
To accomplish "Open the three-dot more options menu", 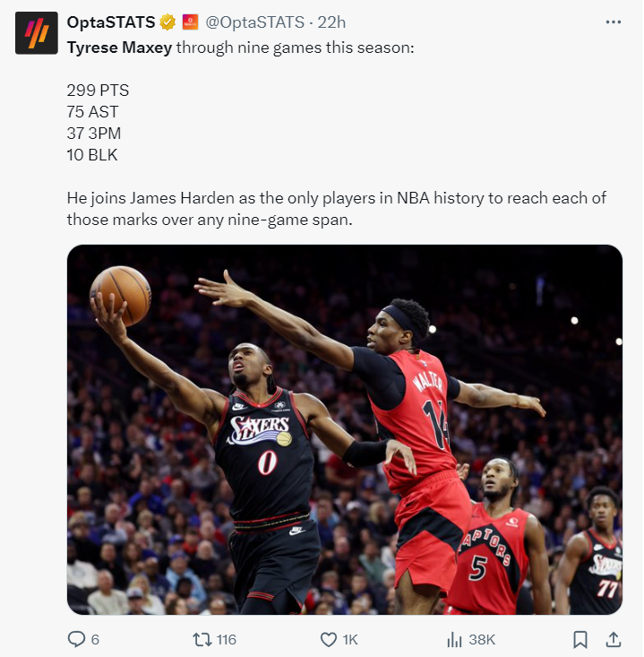I will (613, 22).
